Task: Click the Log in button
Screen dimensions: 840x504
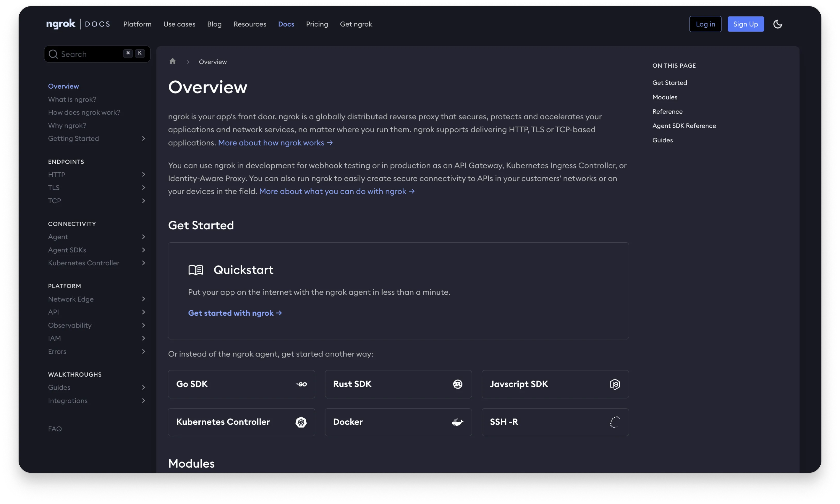Action: pyautogui.click(x=705, y=24)
